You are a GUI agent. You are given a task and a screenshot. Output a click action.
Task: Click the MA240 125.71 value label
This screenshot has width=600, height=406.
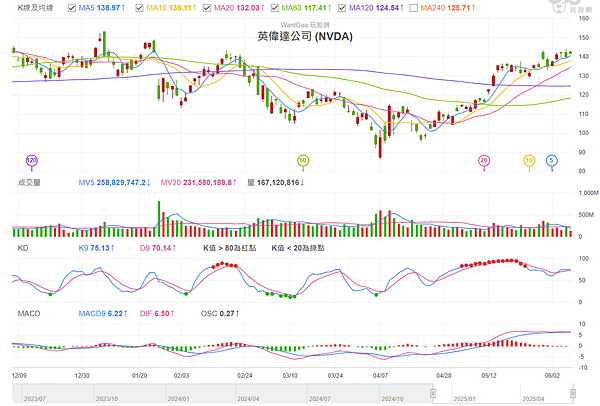pyautogui.click(x=447, y=8)
